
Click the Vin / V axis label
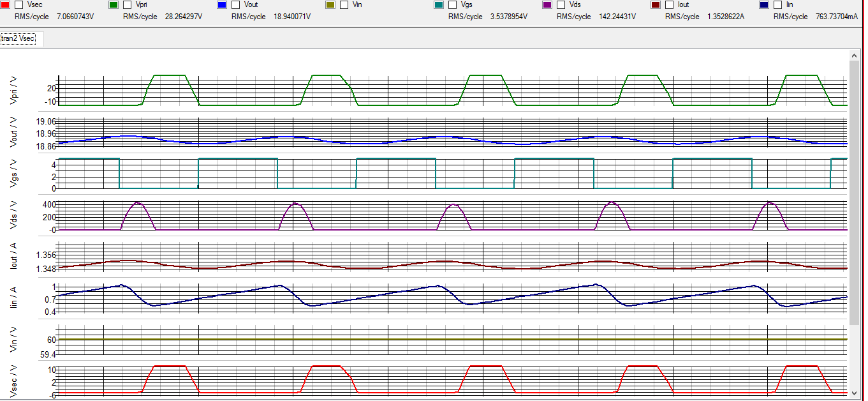(15, 340)
